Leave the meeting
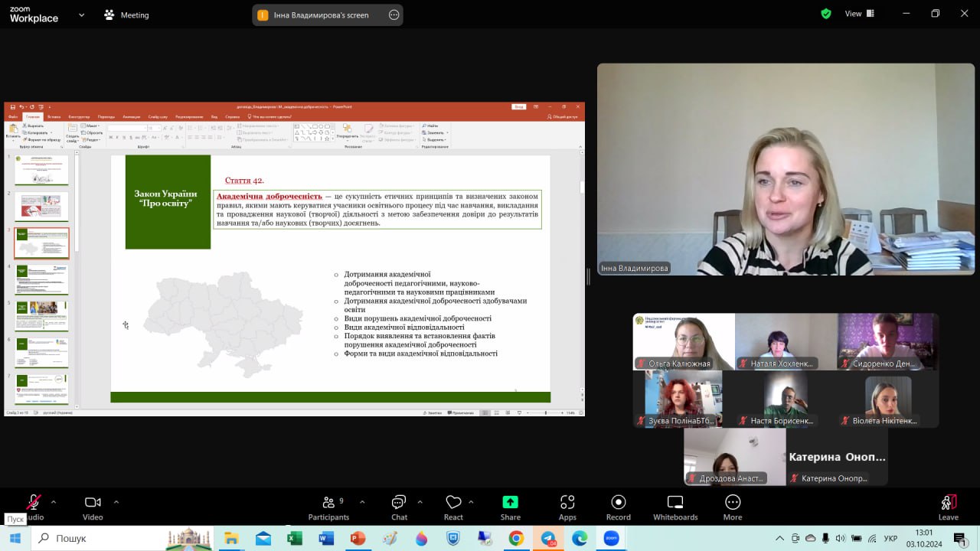 click(948, 508)
